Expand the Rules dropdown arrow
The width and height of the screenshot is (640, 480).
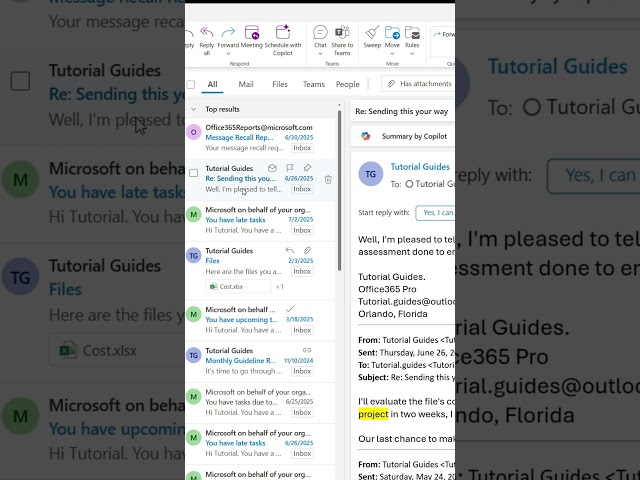click(x=412, y=53)
